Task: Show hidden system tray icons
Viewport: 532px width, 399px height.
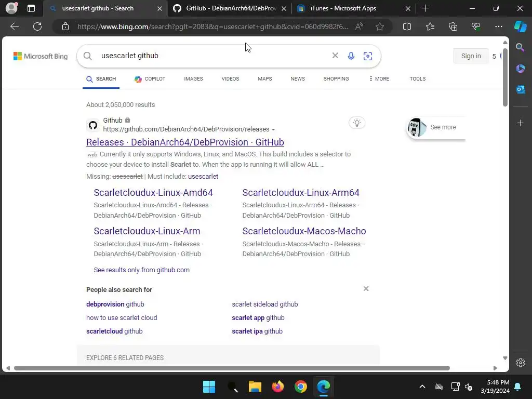Action: pos(422,387)
